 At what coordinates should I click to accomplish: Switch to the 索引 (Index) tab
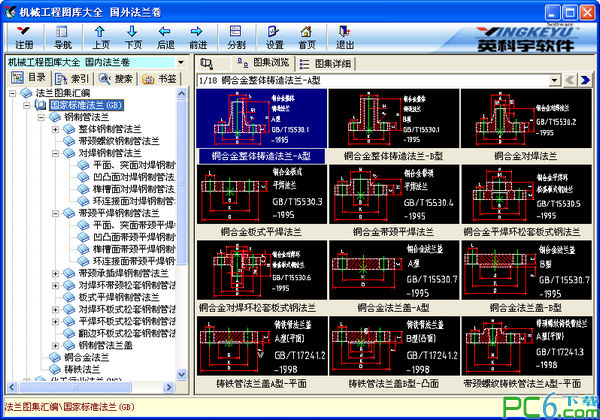[74, 78]
